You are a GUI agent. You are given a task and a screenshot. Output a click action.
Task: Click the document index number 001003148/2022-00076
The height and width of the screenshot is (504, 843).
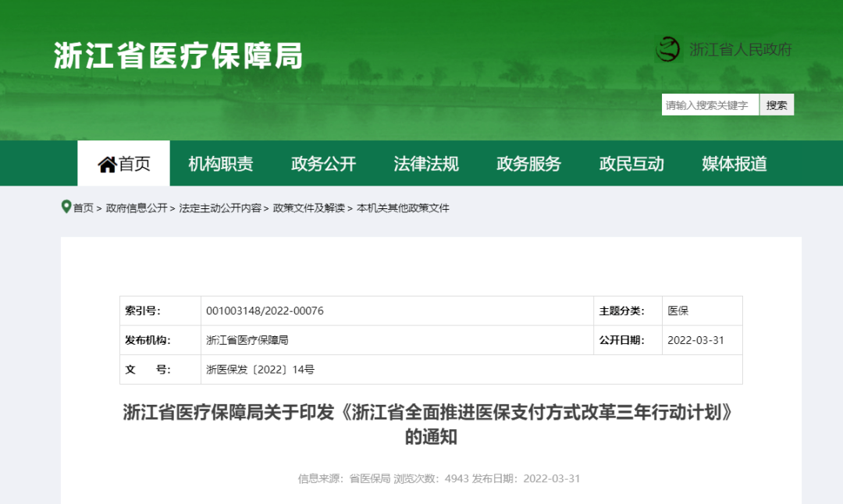265,311
